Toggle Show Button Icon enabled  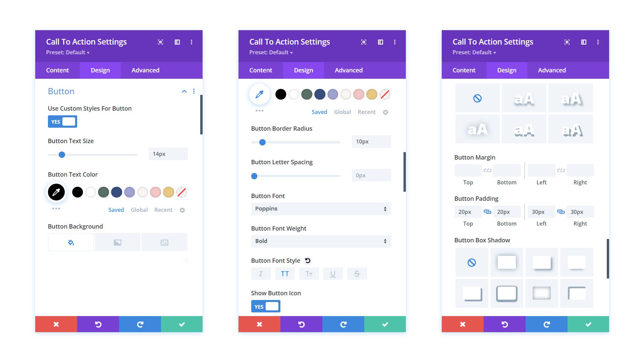pos(265,306)
